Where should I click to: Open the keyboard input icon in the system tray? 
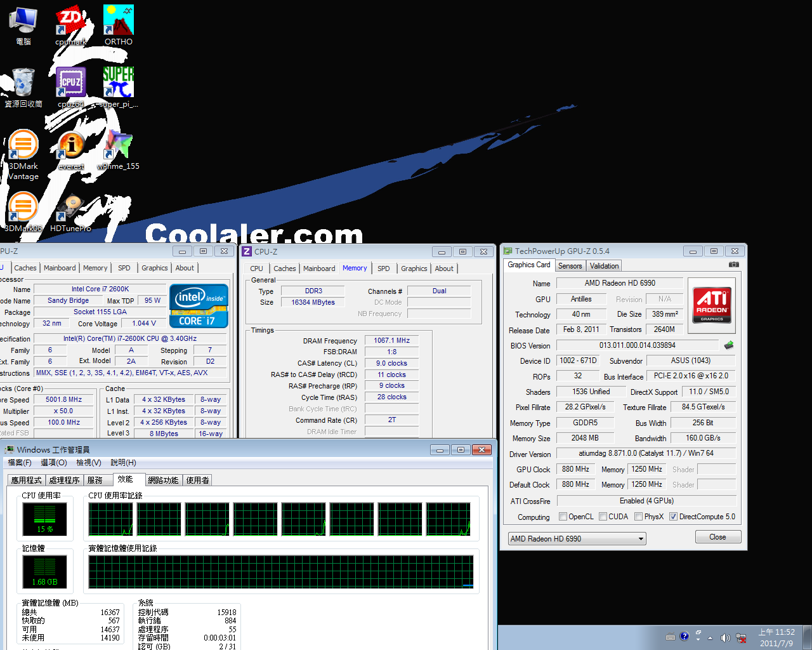671,637
